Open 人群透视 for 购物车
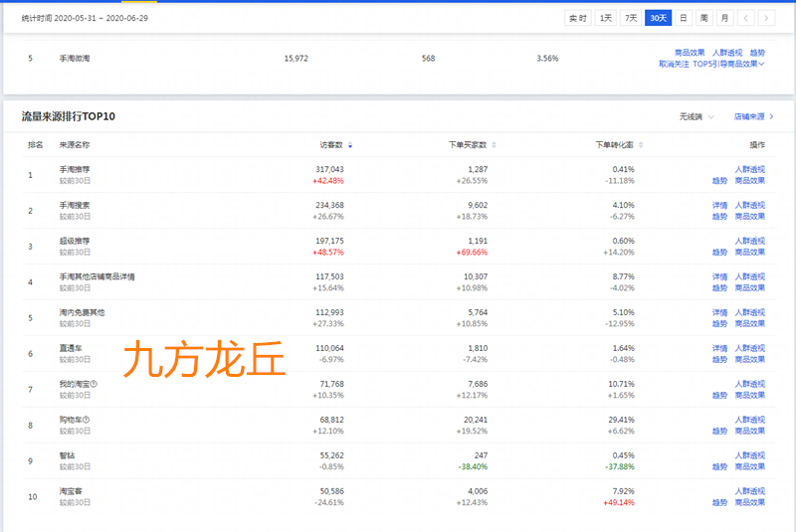796x532 pixels. (750, 420)
